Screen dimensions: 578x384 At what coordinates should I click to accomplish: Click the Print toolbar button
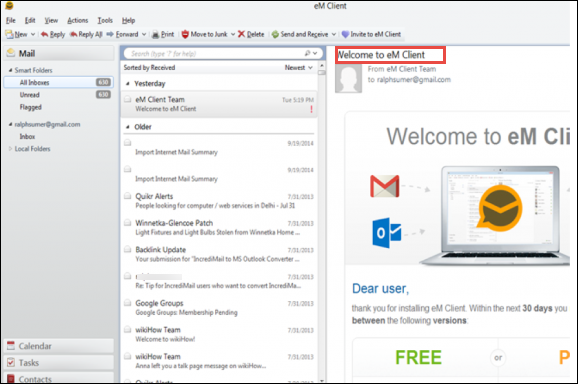(x=163, y=34)
